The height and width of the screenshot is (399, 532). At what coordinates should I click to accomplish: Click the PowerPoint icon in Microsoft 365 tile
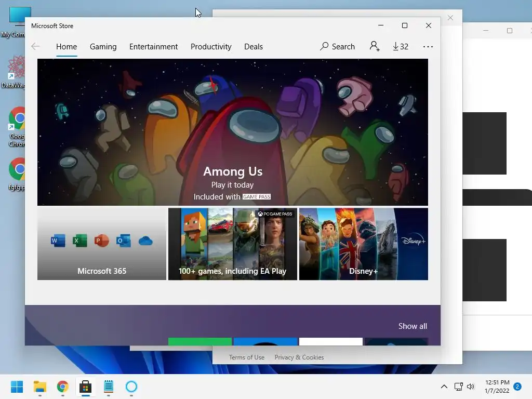[101, 241]
